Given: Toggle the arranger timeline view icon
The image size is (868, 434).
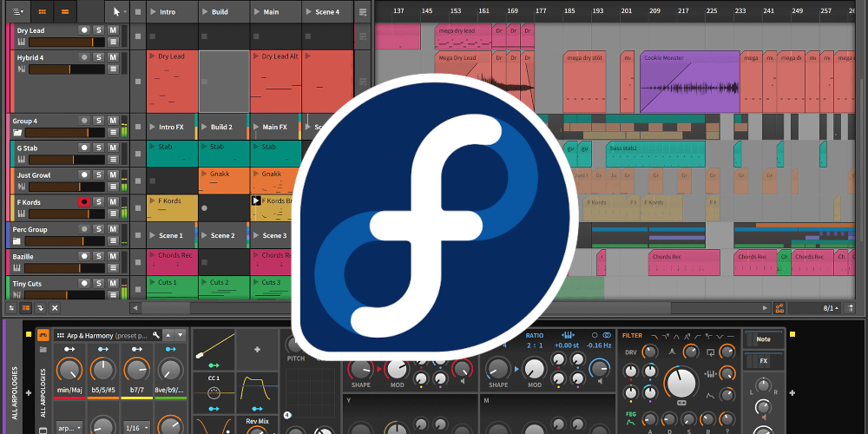Looking at the screenshot, I should pyautogui.click(x=65, y=11).
